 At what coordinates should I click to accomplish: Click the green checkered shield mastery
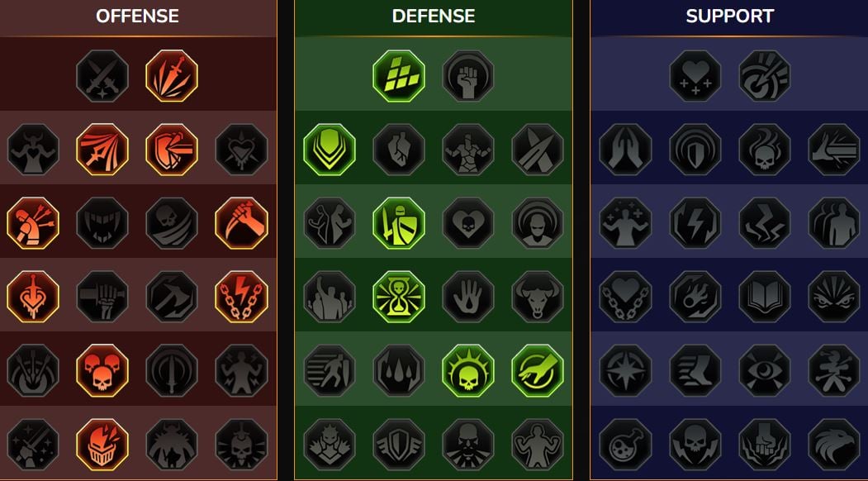click(399, 75)
